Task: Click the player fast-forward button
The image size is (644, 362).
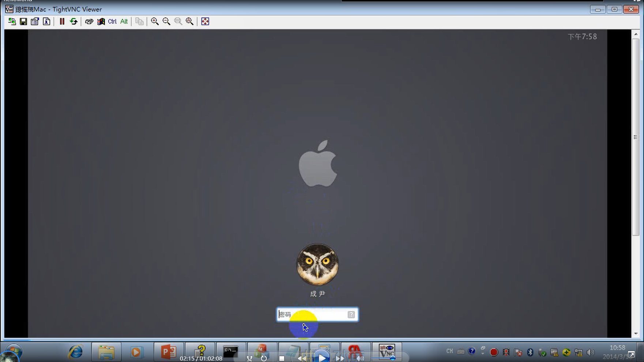Action: click(340, 358)
